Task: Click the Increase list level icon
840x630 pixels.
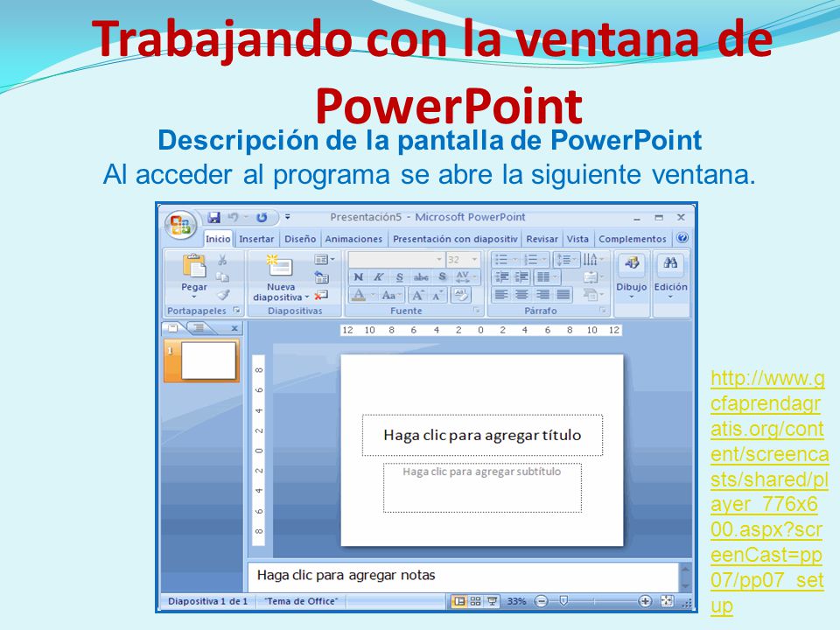Action: click(x=521, y=277)
